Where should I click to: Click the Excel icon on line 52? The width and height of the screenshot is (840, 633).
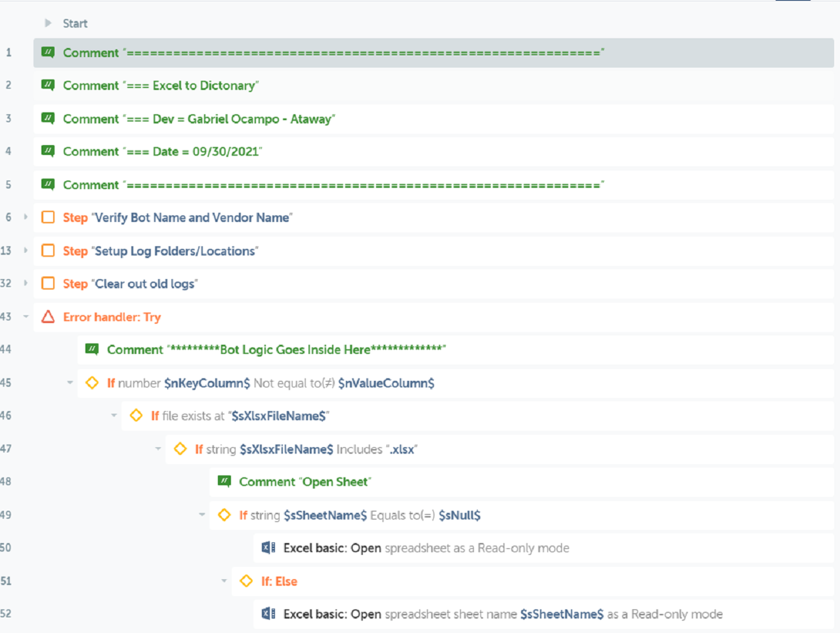click(x=268, y=614)
